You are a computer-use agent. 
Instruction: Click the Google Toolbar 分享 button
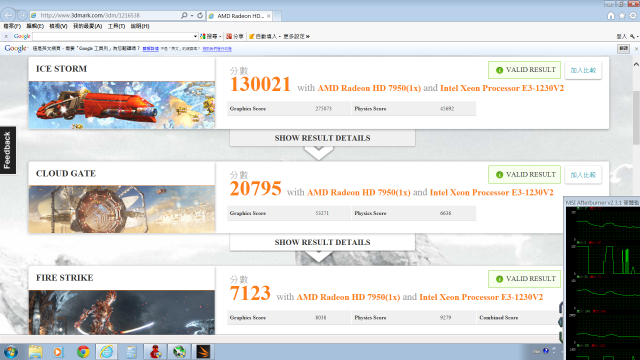pyautogui.click(x=235, y=36)
